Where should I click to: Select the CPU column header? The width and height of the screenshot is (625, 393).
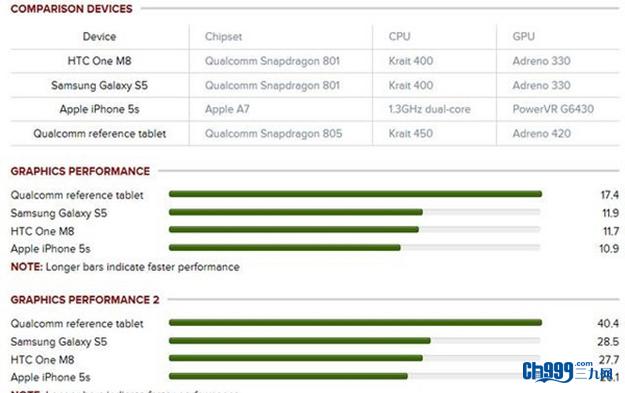click(399, 37)
